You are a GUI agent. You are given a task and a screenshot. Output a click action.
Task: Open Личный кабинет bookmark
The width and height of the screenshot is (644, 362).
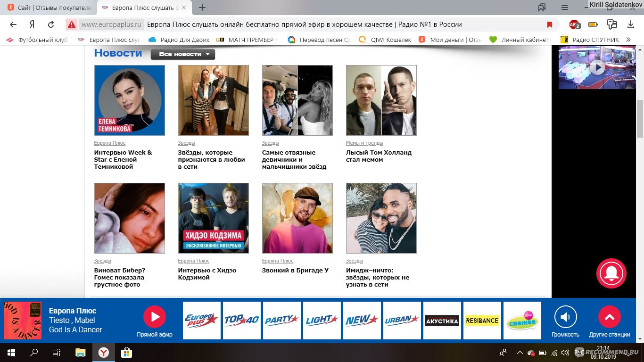tap(519, 40)
